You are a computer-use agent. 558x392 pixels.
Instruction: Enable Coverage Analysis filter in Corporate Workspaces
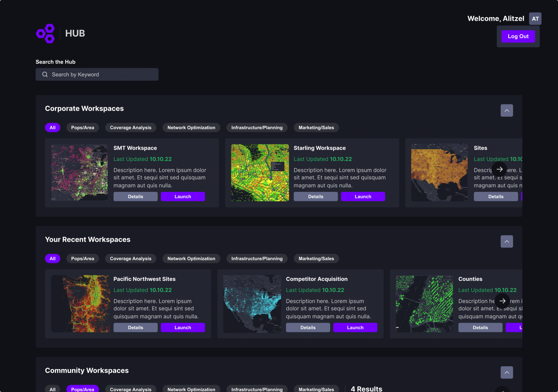130,128
